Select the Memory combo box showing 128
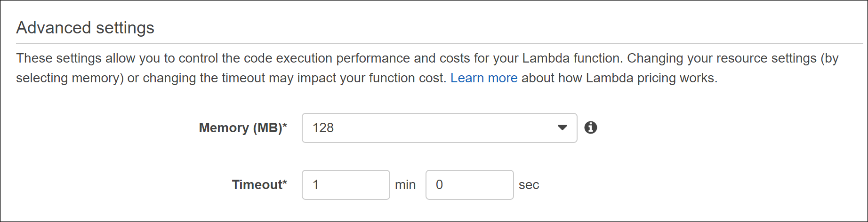This screenshot has height=222, width=868. point(439,128)
